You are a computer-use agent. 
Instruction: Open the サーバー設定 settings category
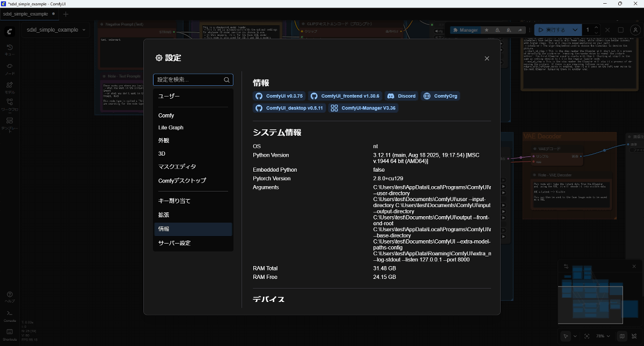pos(174,243)
